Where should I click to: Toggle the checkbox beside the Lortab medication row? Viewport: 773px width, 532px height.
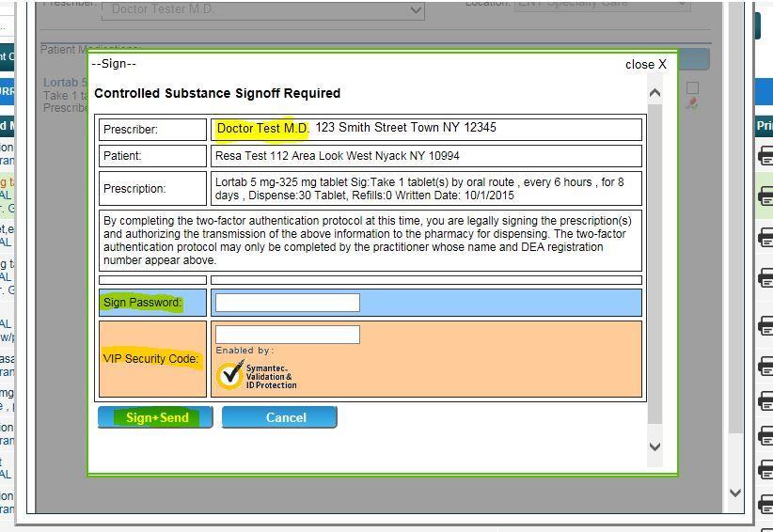click(693, 87)
